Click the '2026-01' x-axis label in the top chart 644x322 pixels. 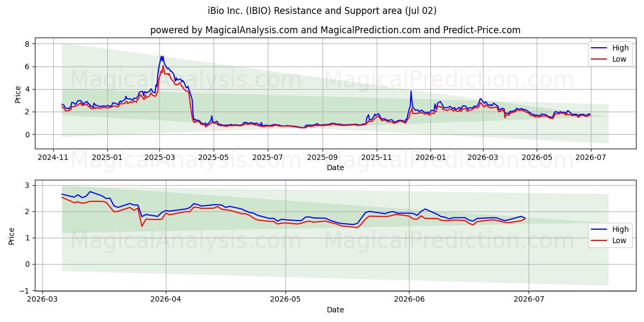pyautogui.click(x=430, y=157)
